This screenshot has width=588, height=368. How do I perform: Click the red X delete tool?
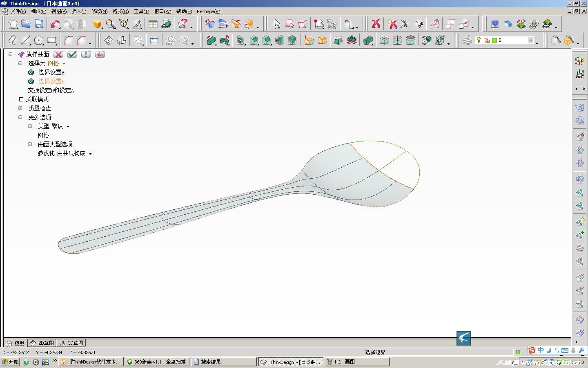376,24
